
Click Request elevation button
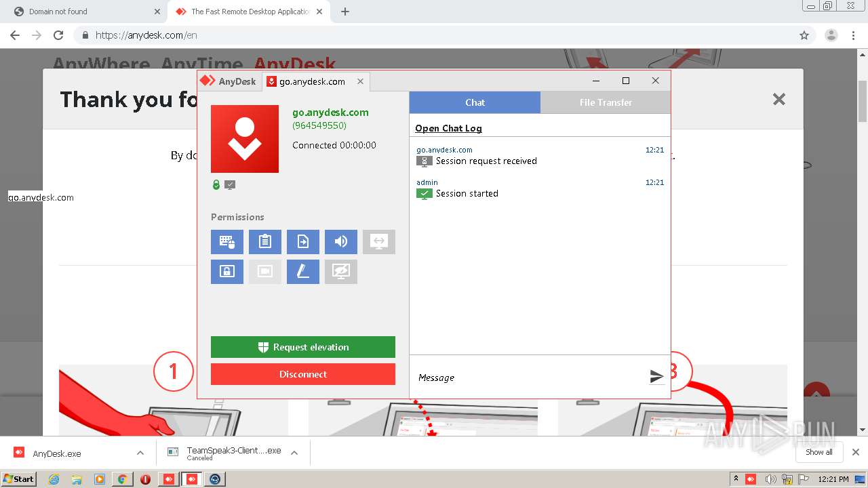tap(303, 347)
